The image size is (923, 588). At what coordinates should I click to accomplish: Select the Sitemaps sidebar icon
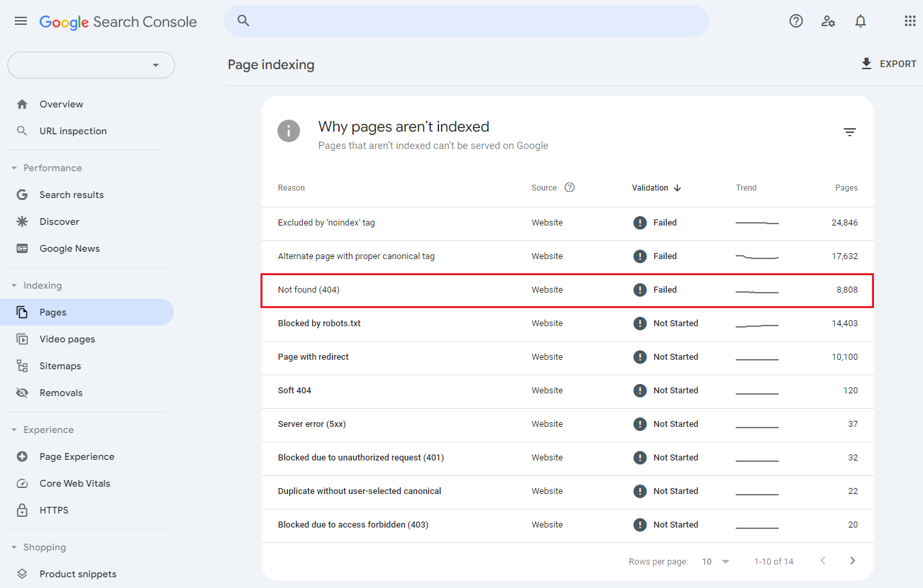coord(23,365)
